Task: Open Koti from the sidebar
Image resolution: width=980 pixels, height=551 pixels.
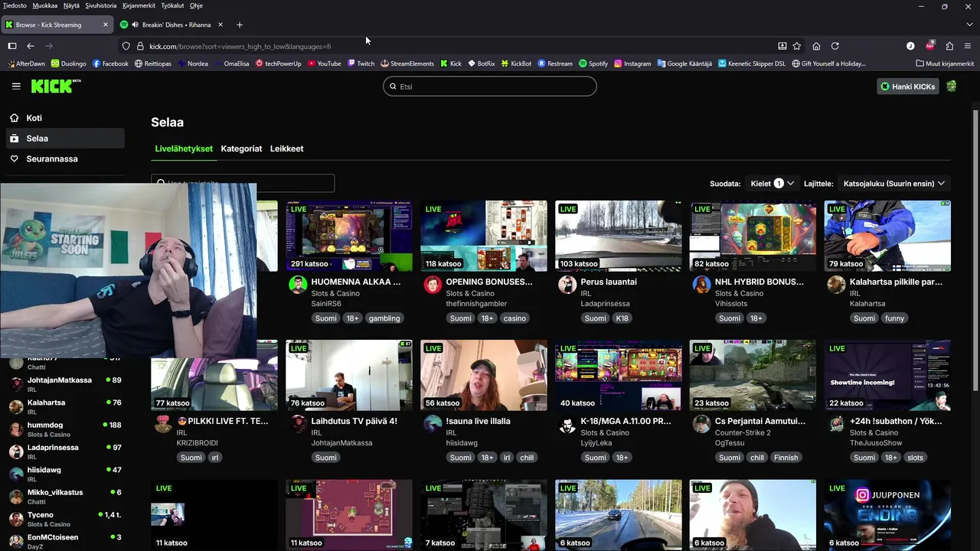Action: [x=64, y=118]
